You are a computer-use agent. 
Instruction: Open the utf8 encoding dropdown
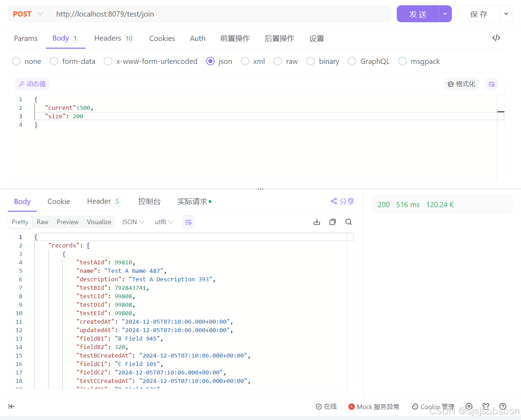tap(164, 222)
